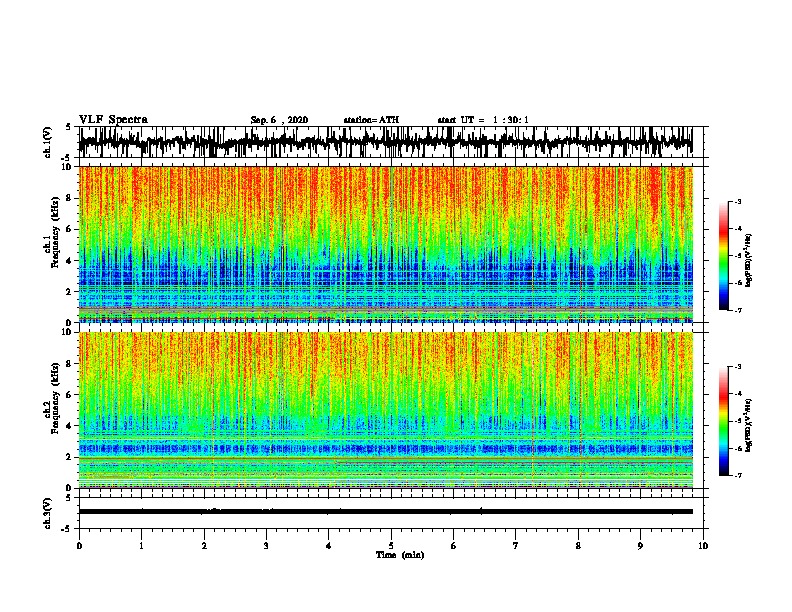The width and height of the screenshot is (792, 612).
Task: Click the ch.1 frequency tick label 8
Action: coord(69,198)
